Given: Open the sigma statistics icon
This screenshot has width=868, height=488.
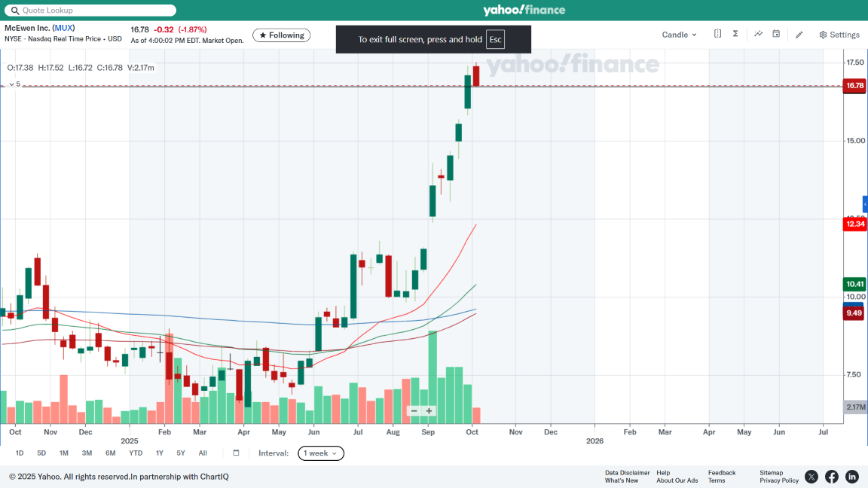Looking at the screenshot, I should point(735,34).
